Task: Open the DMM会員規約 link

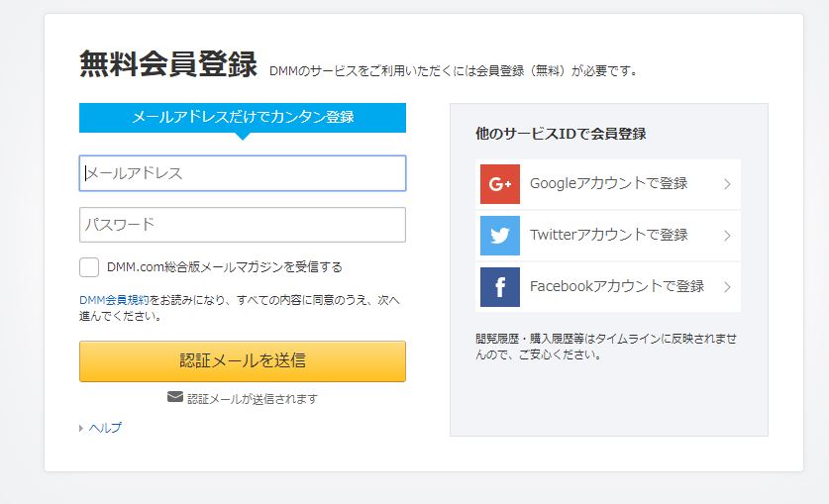Action: pyautogui.click(x=114, y=300)
